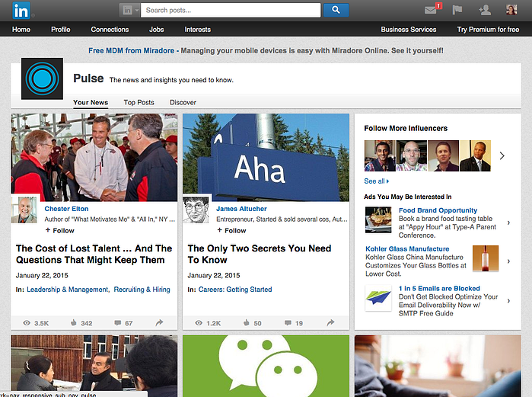Click the blue magnifier search button
532x397 pixels.
[336, 10]
